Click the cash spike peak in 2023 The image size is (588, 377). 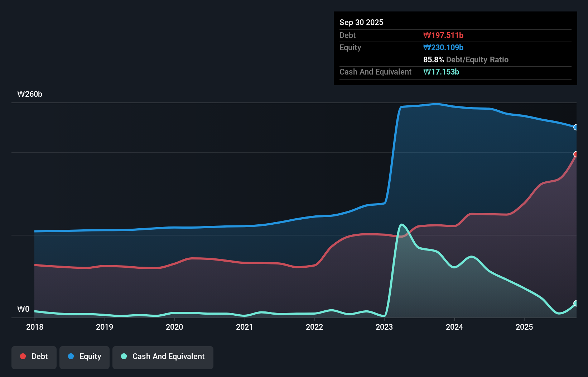pyautogui.click(x=402, y=224)
